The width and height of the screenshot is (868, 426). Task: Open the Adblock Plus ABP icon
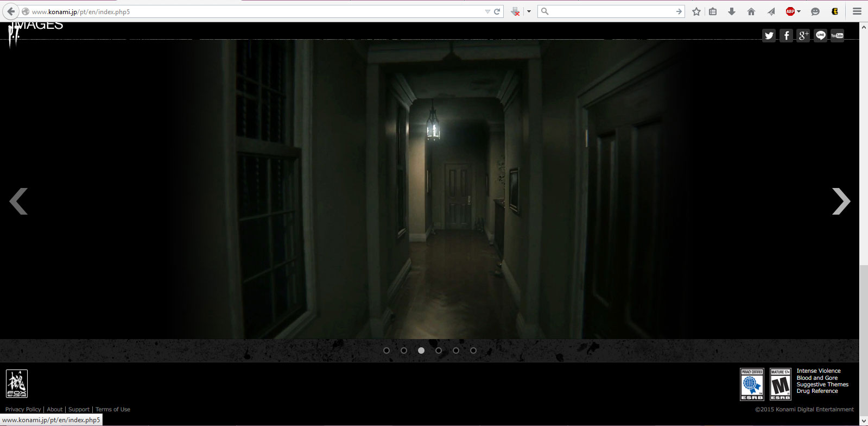tap(790, 11)
